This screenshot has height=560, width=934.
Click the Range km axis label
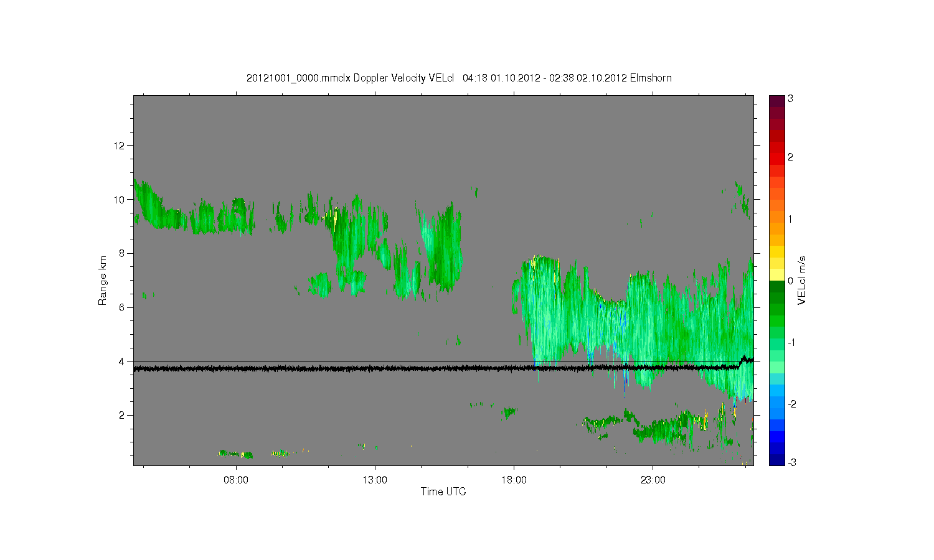(x=103, y=281)
